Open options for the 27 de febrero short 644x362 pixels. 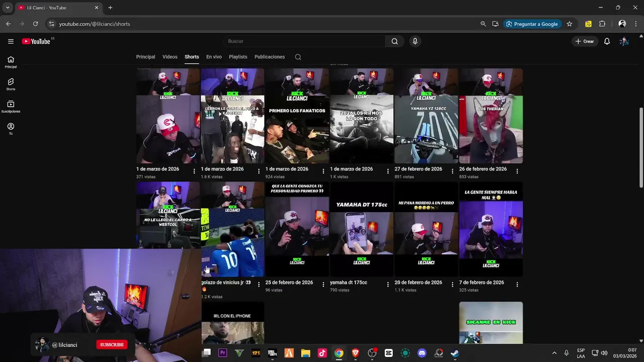(x=452, y=171)
